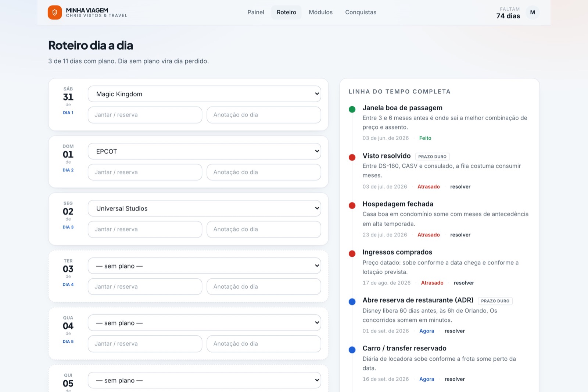Click the Visto resolvido title
Viewport: 588px width, 392px height.
click(387, 156)
